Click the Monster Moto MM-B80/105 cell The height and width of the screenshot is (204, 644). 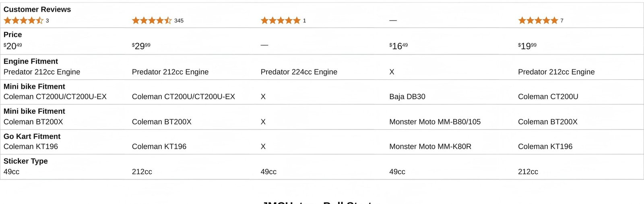point(435,122)
